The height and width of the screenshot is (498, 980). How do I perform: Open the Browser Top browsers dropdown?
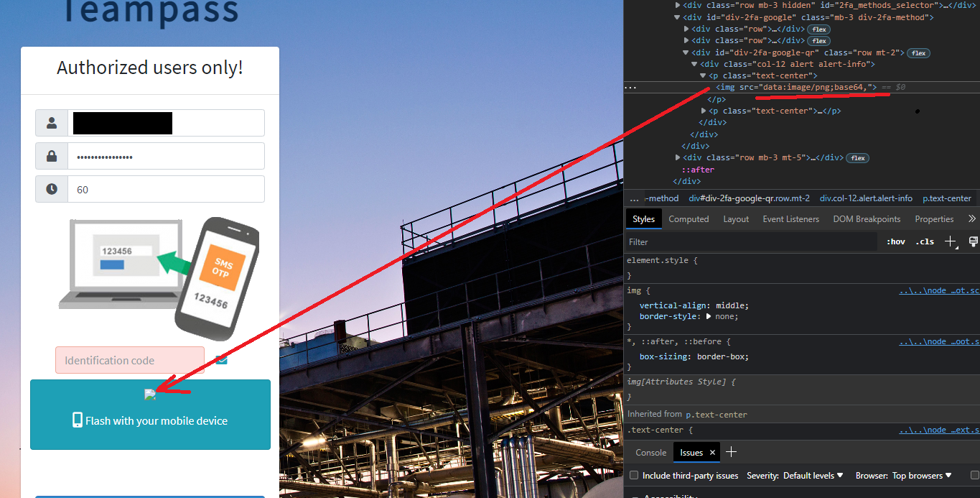click(921, 475)
